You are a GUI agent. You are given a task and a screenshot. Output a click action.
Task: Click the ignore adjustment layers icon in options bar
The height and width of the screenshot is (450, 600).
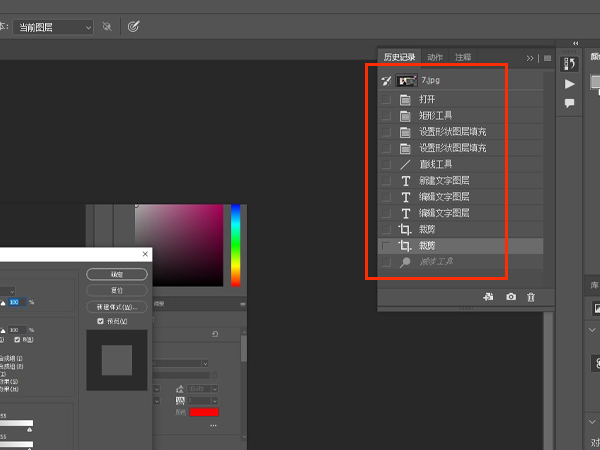pyautogui.click(x=107, y=26)
